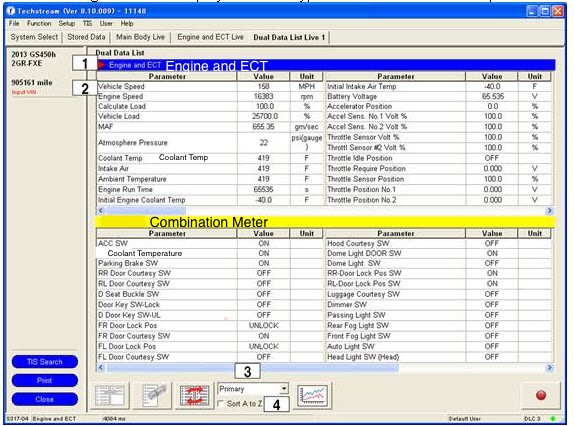This screenshot has width=575, height=426.
Task: Switch to the Engine and ECT Live tab
Action: point(210,37)
